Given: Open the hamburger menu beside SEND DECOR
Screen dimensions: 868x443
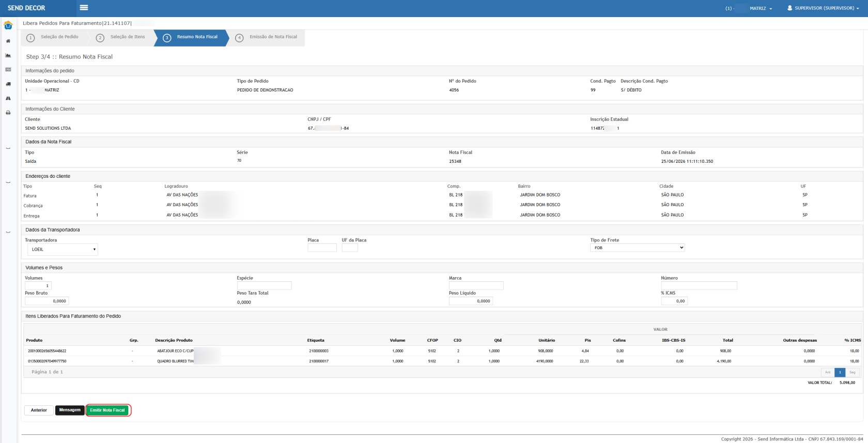Looking at the screenshot, I should click(84, 8).
